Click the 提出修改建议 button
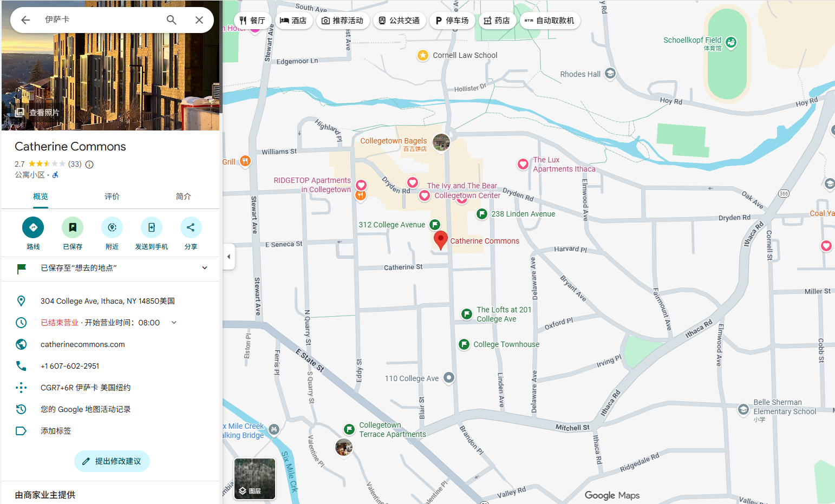The image size is (835, 504). 112,461
